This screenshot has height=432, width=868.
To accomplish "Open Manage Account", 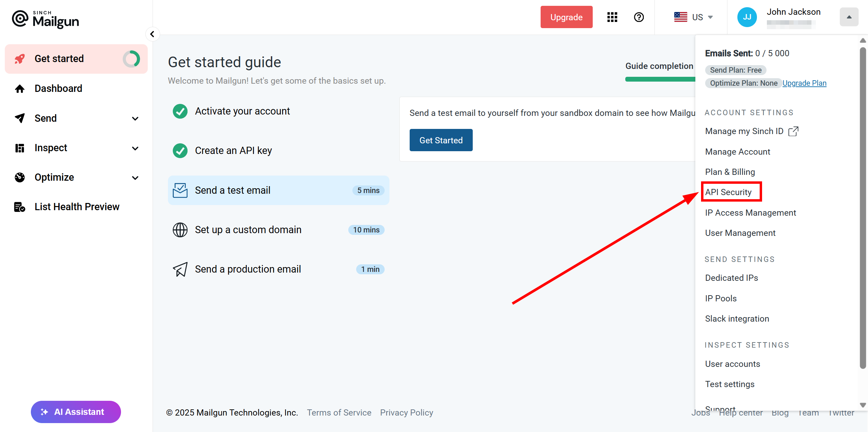I will pos(737,152).
